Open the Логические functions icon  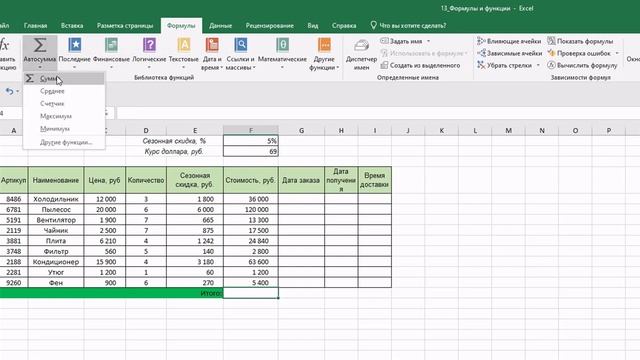[149, 45]
